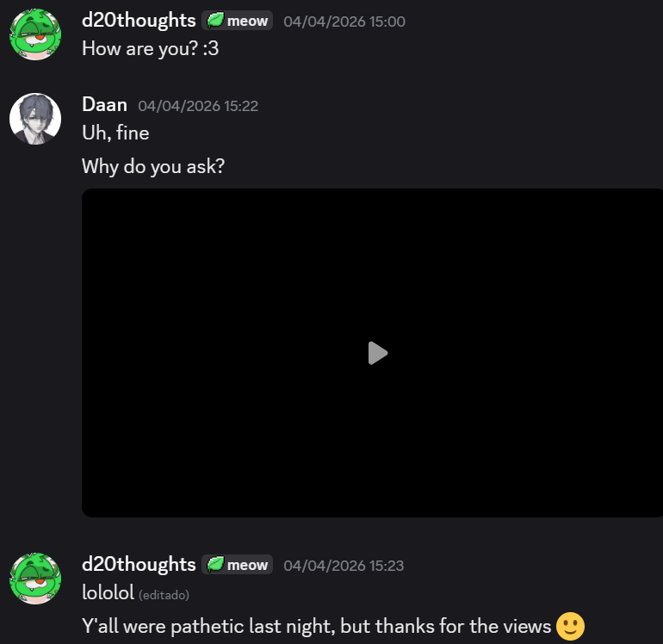Play the embedded video
Image resolution: width=663 pixels, height=644 pixels.
click(x=377, y=353)
